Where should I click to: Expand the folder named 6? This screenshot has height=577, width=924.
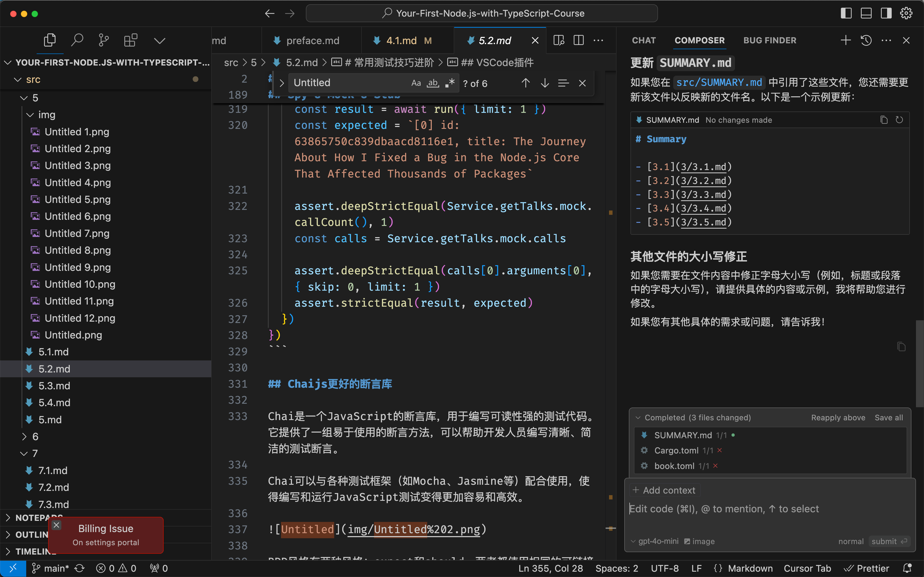point(24,436)
